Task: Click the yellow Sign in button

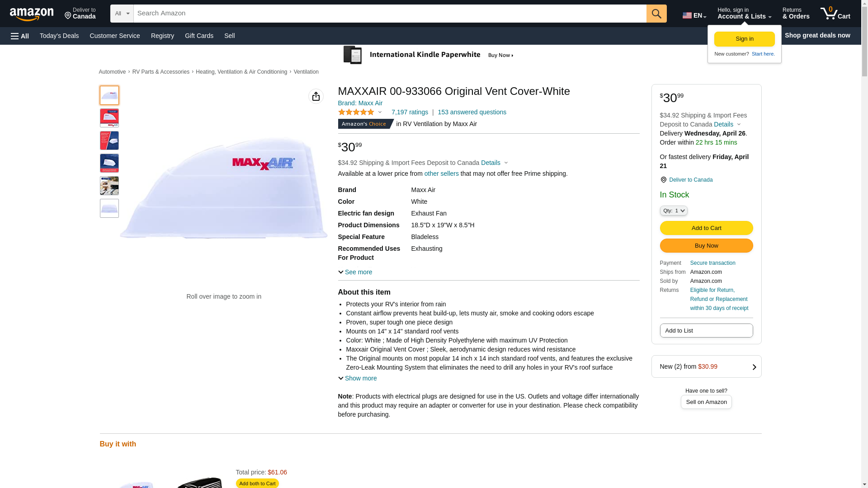Action: 744,39
